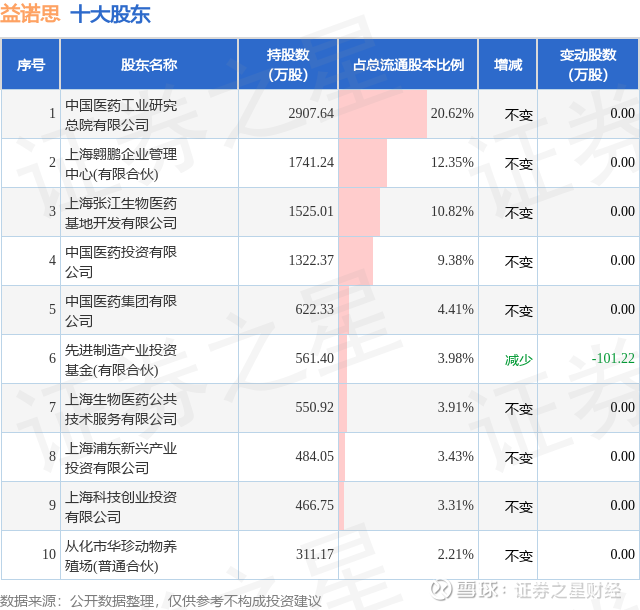Select the 变动股数(万股) column header
This screenshot has height=610, width=640.
pyautogui.click(x=588, y=65)
